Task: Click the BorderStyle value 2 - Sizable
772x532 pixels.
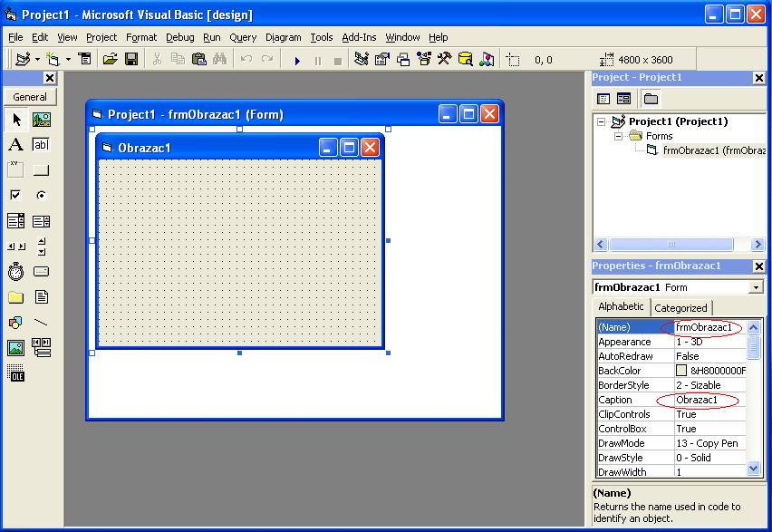Action: pos(699,385)
